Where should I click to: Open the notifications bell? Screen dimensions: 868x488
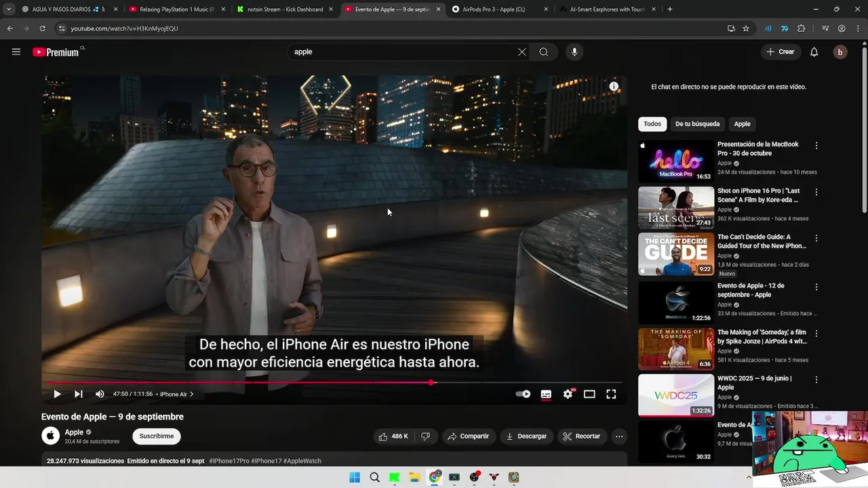[814, 52]
